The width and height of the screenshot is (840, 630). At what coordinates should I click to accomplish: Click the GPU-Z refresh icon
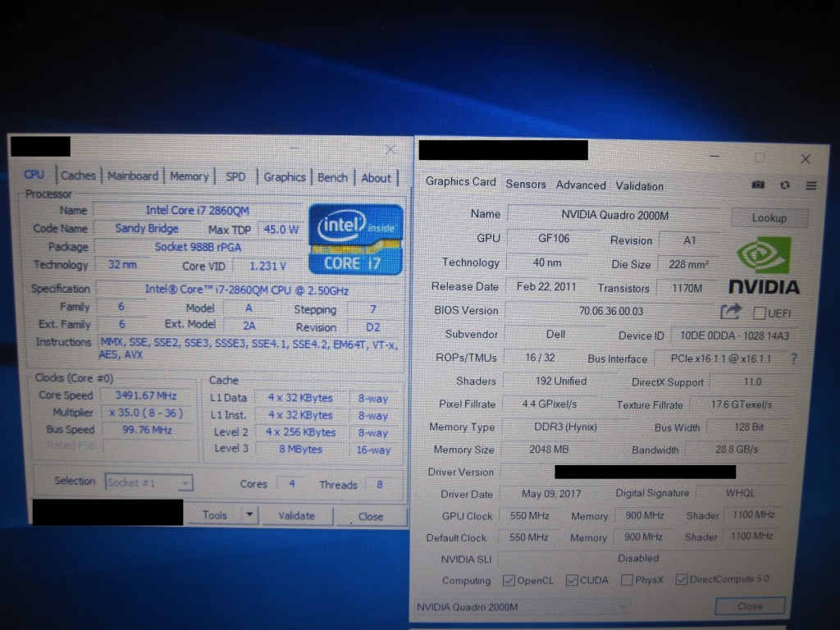785,185
